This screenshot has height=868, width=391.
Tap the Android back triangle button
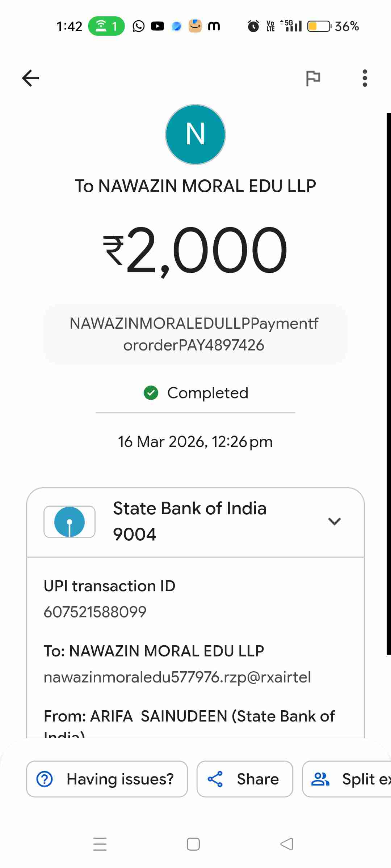[x=287, y=844]
